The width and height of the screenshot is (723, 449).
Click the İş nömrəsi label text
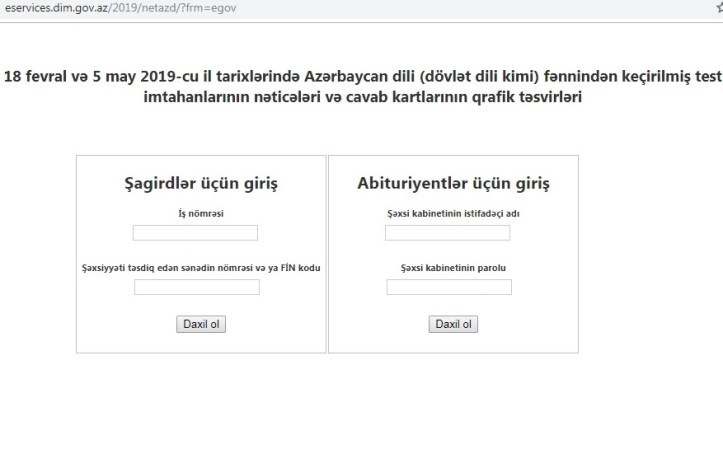point(200,214)
